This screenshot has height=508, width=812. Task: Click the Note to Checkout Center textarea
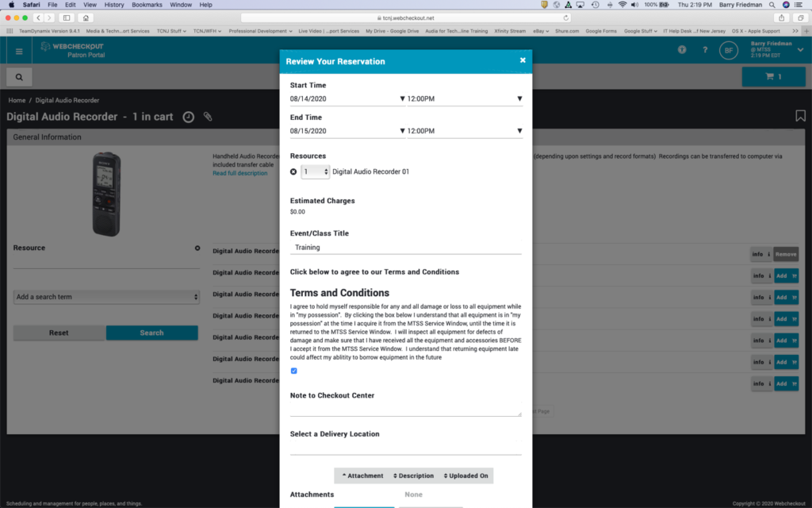pos(405,410)
